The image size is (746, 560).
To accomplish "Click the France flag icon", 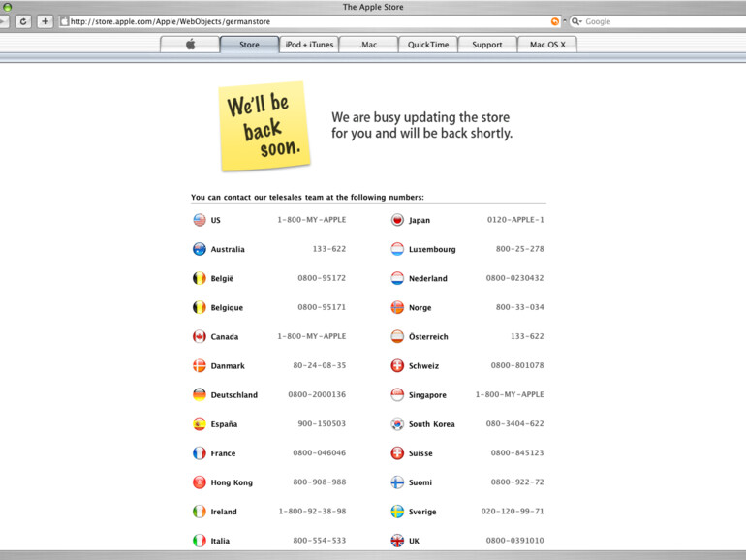I will tap(200, 453).
